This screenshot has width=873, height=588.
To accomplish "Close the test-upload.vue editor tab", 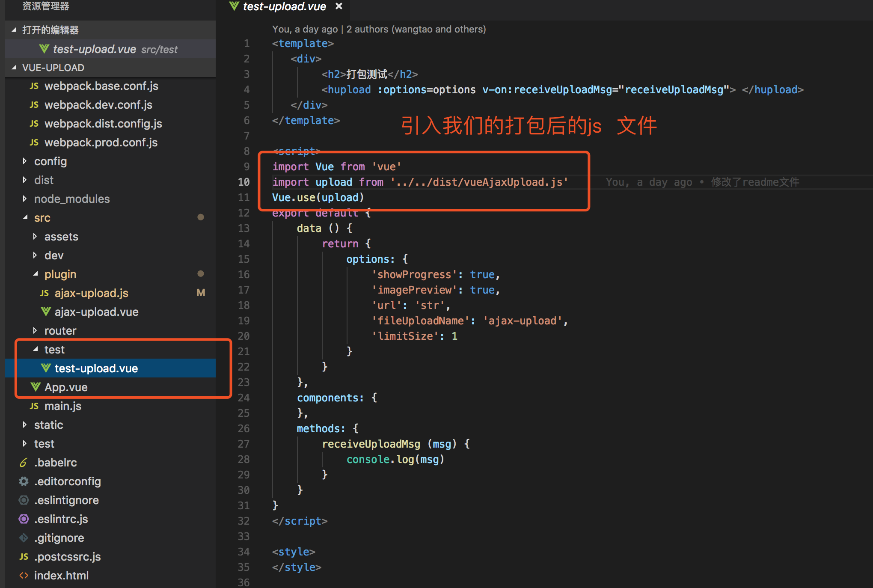I will (x=339, y=6).
